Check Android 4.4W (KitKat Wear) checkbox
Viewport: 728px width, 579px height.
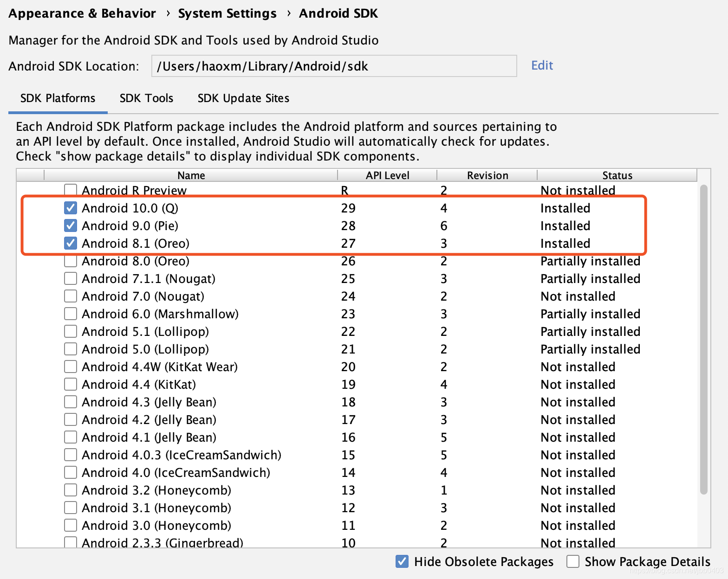pyautogui.click(x=71, y=367)
